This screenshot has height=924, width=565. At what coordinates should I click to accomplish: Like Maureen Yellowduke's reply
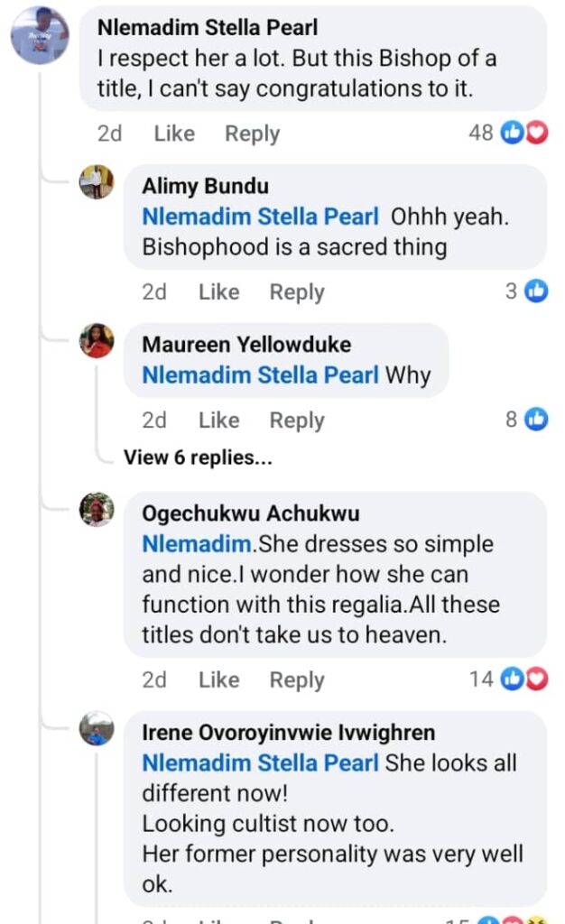[218, 420]
